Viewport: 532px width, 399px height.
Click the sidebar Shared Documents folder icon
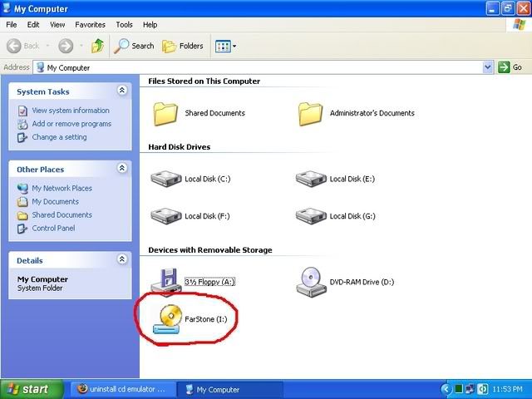click(x=22, y=215)
